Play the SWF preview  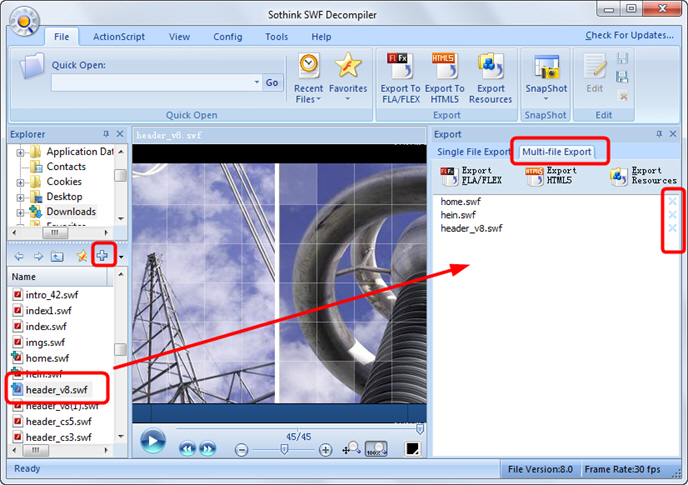point(153,441)
